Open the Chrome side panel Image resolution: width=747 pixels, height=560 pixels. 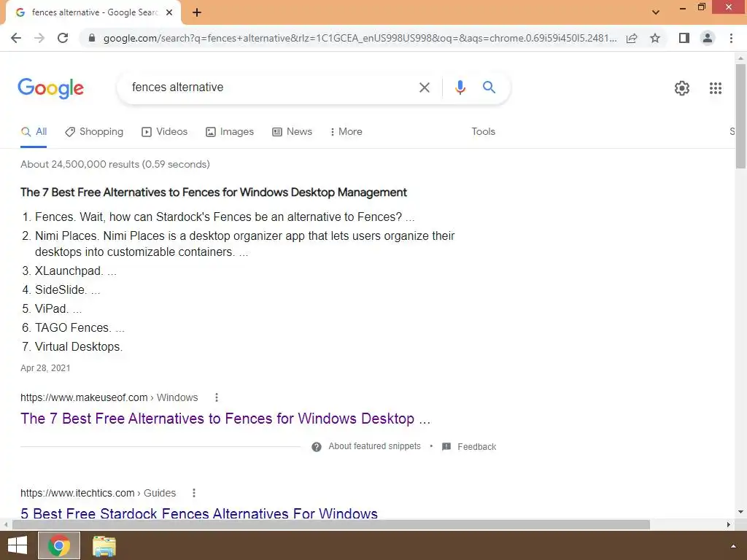click(x=684, y=38)
